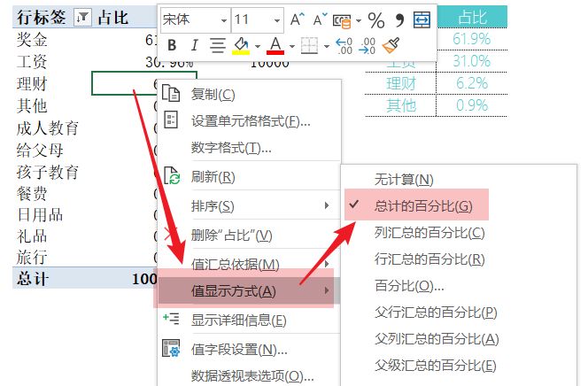588x386 pixels.
Task: Open 设置单元格格式(F)...
Action: (251, 121)
